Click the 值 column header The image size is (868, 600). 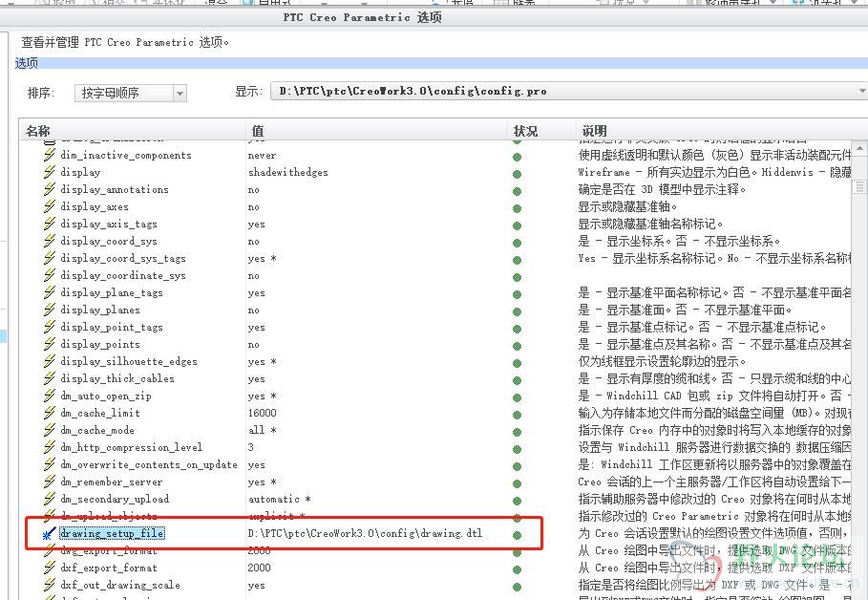[x=258, y=131]
